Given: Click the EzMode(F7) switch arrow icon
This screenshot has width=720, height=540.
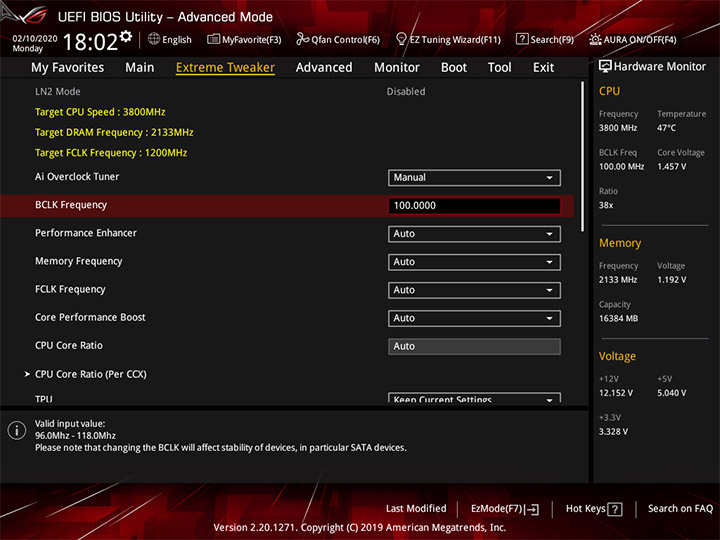Looking at the screenshot, I should coord(532,509).
